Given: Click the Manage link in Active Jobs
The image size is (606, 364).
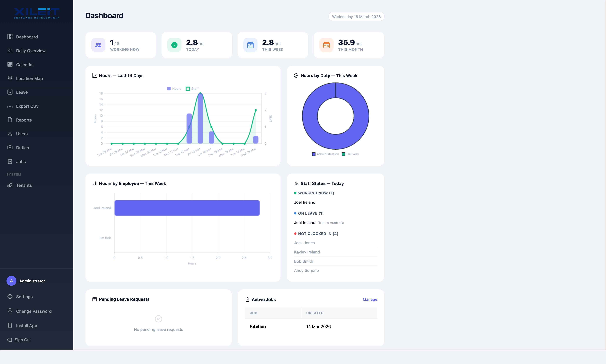Looking at the screenshot, I should 370,299.
